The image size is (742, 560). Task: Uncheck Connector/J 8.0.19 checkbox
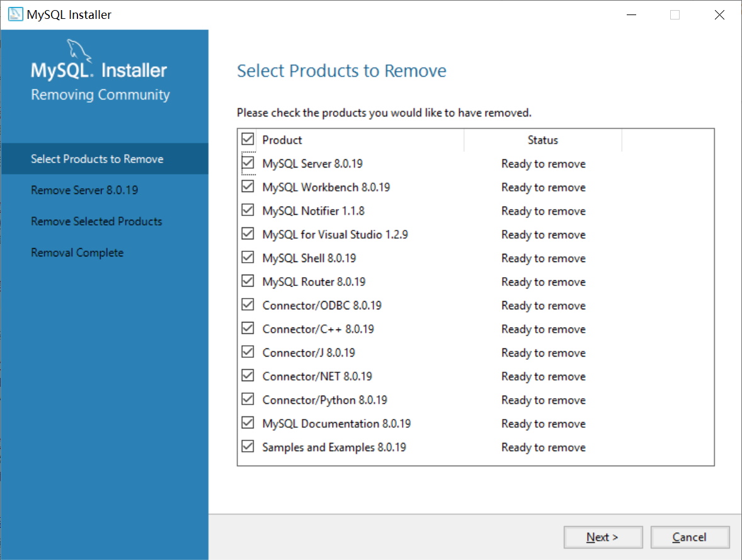pyautogui.click(x=248, y=352)
